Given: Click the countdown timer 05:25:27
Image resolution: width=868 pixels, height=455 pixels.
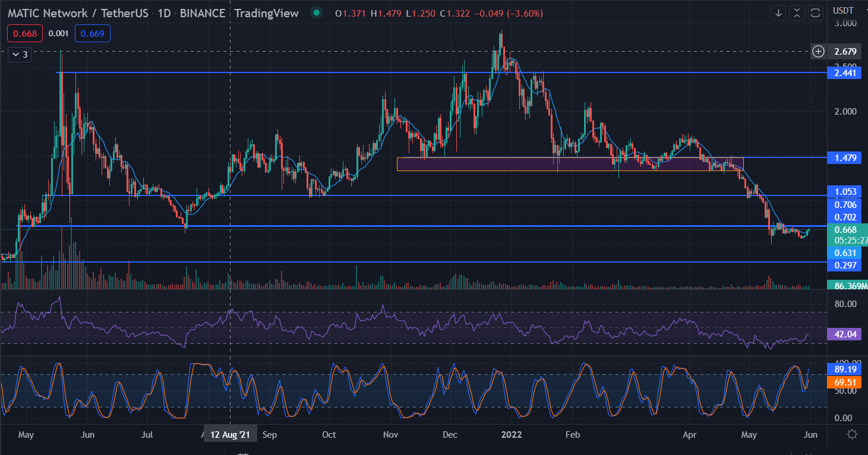Looking at the screenshot, I should click(x=850, y=241).
